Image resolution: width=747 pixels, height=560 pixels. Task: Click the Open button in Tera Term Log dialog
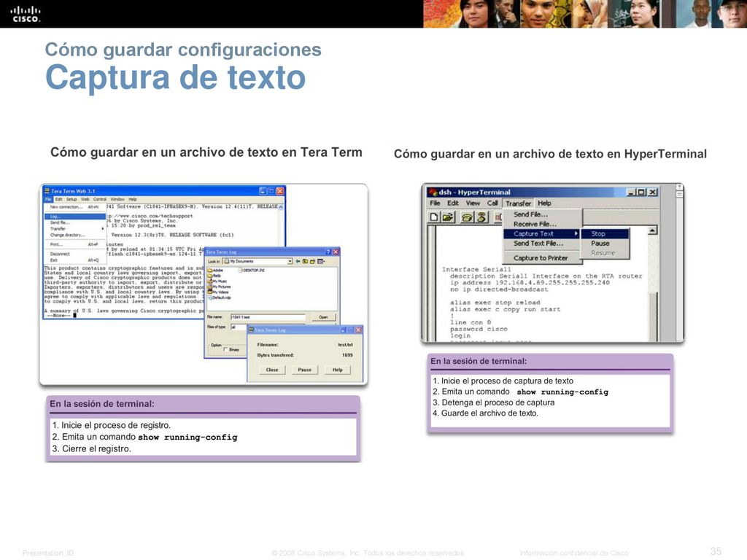[x=323, y=317]
